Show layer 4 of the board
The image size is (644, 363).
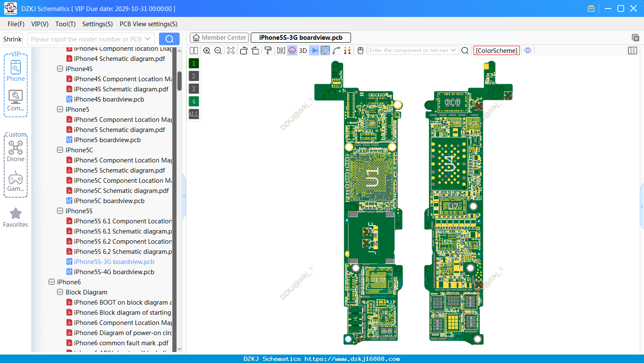(194, 102)
